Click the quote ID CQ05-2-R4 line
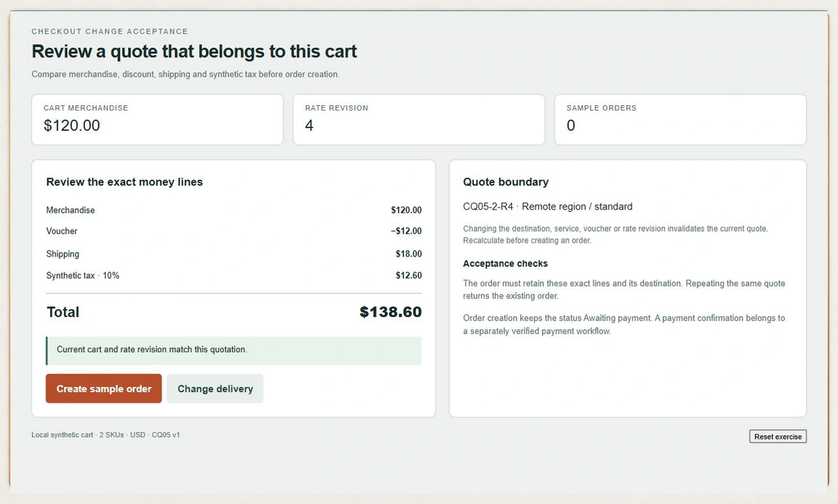 coord(547,207)
